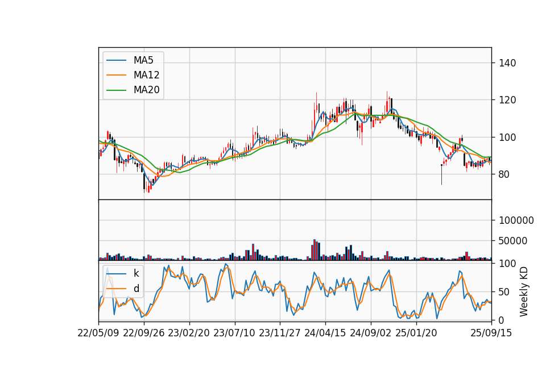Image resolution: width=546 pixels, height=392 pixels.
Task: Click the d legend label
Action: (136, 289)
